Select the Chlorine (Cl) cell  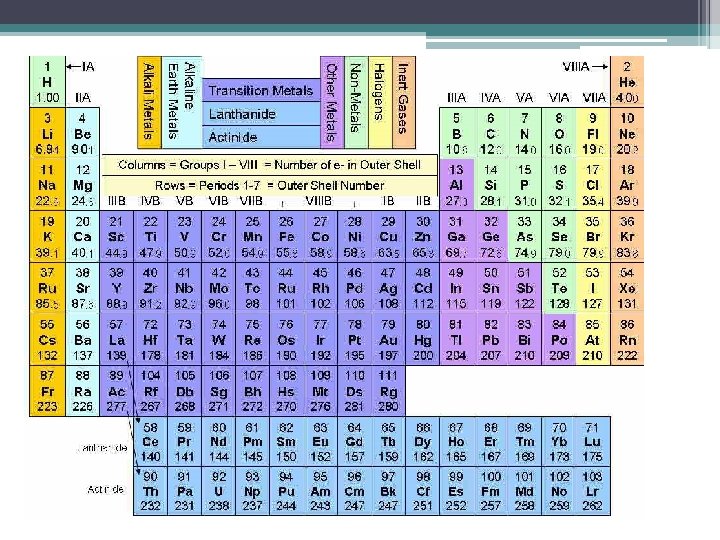(593, 185)
